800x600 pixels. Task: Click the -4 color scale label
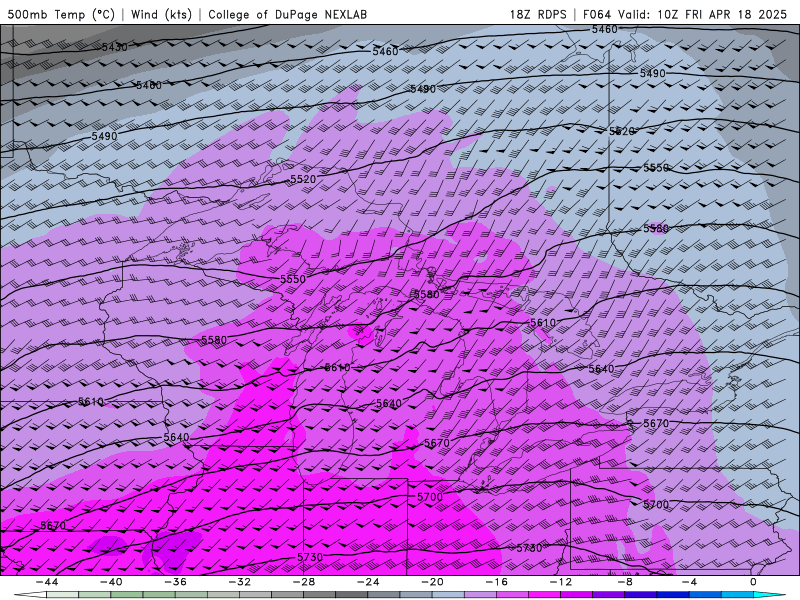(690, 582)
